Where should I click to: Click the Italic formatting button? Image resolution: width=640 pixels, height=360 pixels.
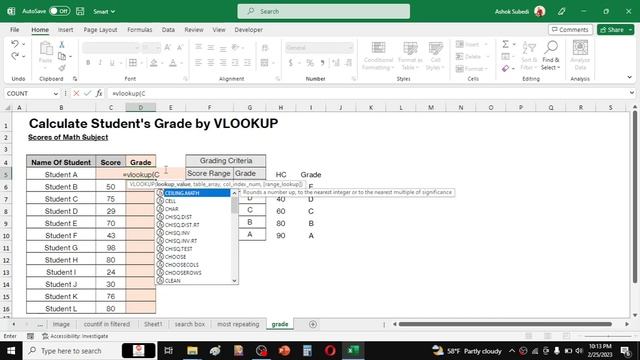[x=100, y=63]
